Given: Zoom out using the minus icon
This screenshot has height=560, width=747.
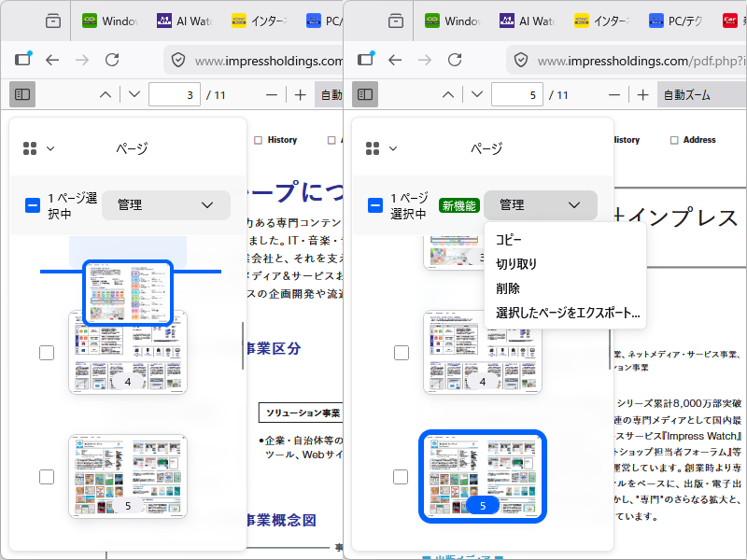Looking at the screenshot, I should coord(270,94).
